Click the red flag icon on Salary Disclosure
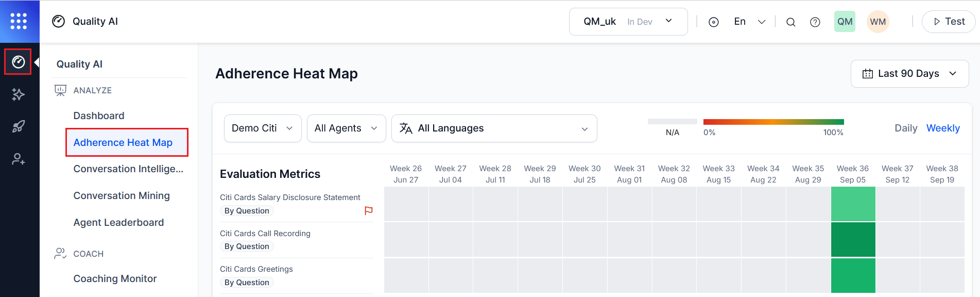980x297 pixels. 369,210
